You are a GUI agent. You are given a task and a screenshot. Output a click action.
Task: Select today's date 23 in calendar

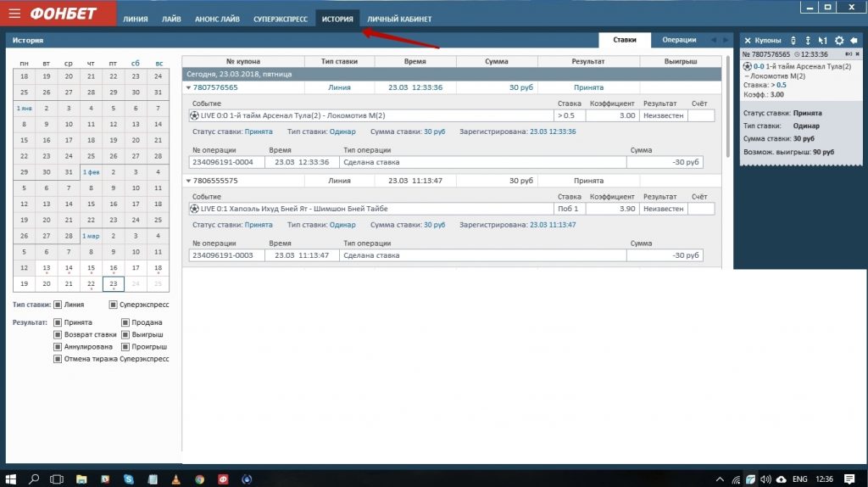[x=113, y=283]
